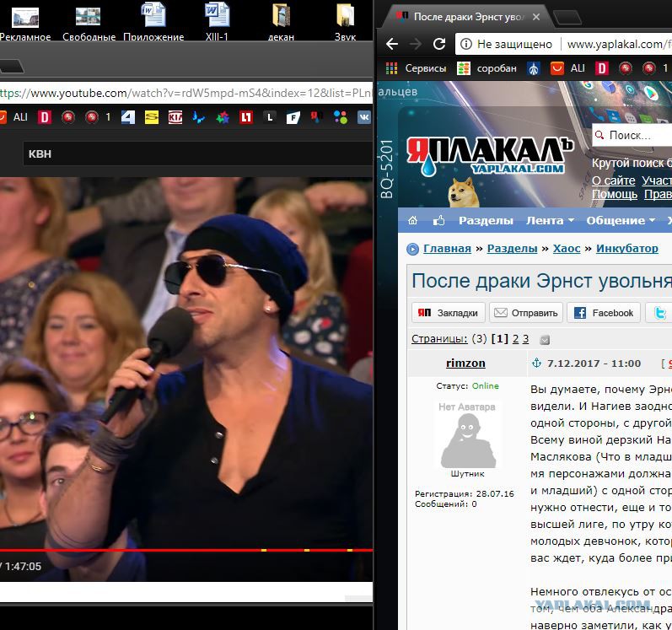Click the Закладки button
Screen dimensions: 672x630
point(449,313)
